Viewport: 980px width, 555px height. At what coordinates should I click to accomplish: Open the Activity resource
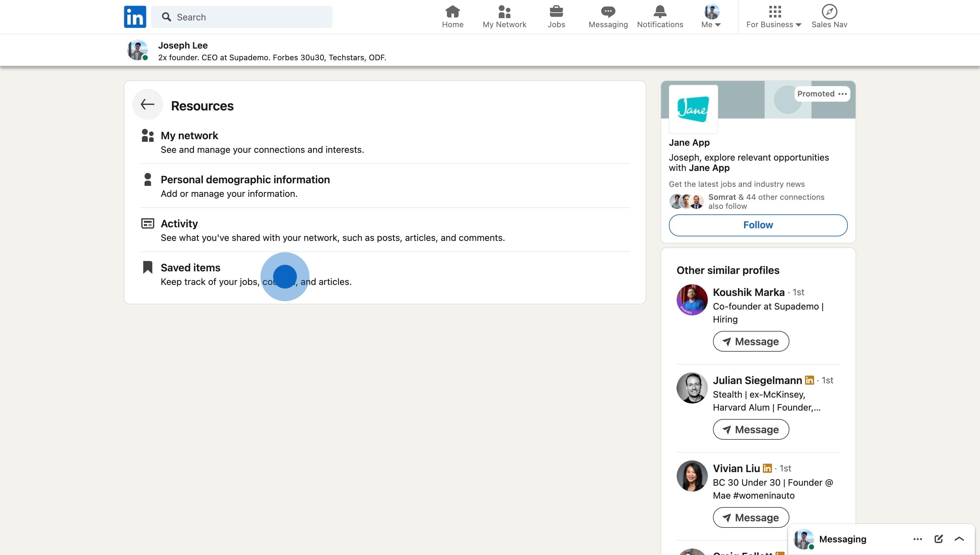tap(385, 230)
